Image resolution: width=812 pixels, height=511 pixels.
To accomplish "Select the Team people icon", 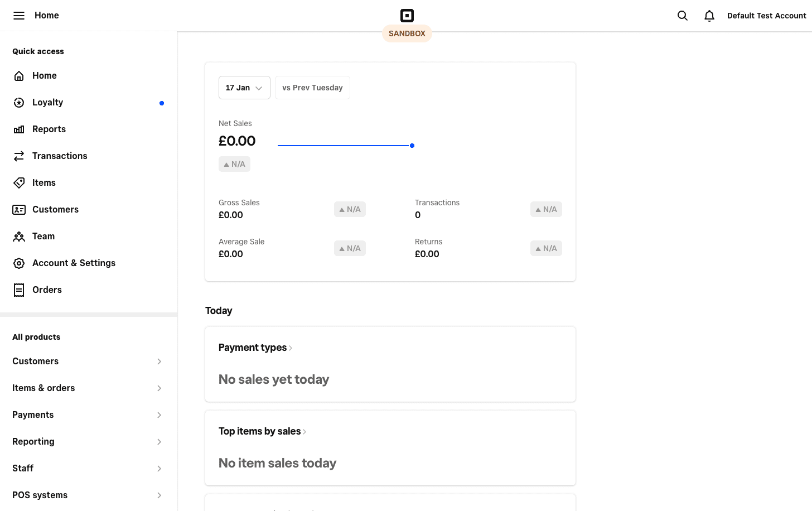I will pos(18,236).
